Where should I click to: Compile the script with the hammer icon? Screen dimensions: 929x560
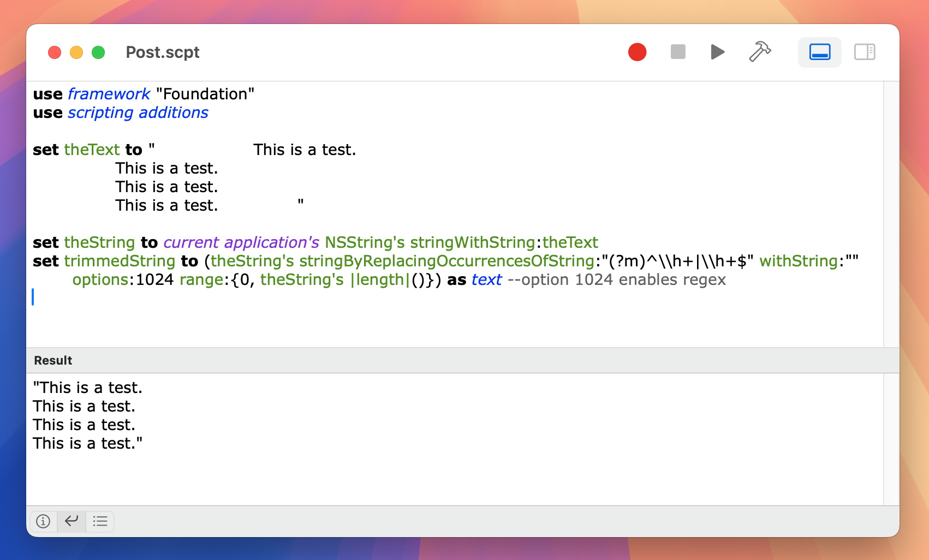click(760, 52)
